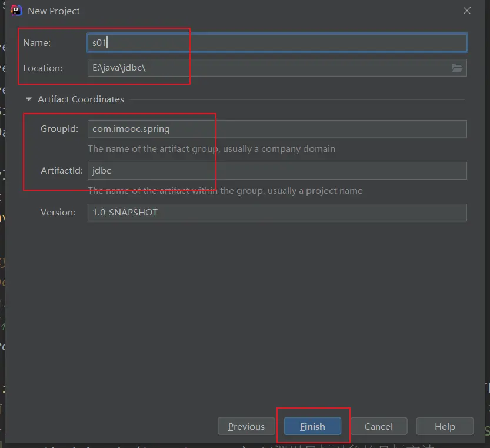Click the IntelliJ IDEA logo in title bar
The width and height of the screenshot is (490, 448).
click(16, 11)
